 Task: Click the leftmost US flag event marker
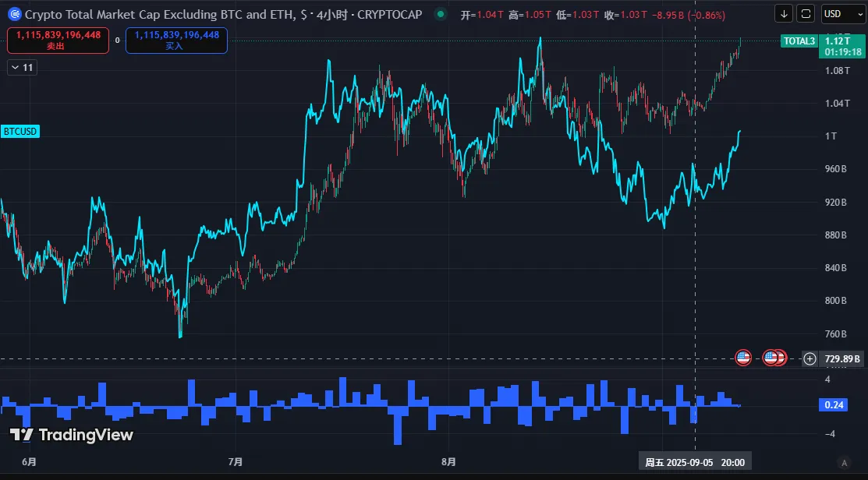point(743,358)
